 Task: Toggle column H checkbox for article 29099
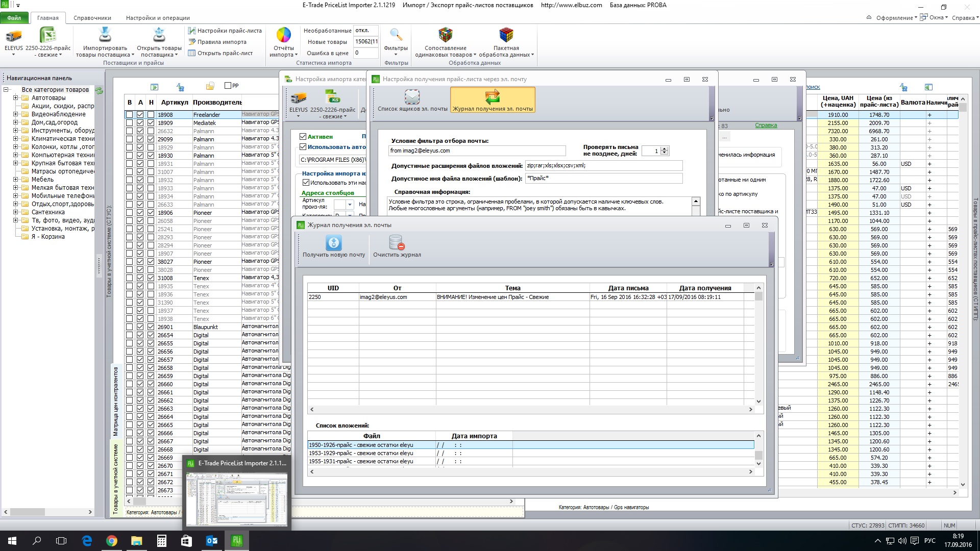[151, 139]
